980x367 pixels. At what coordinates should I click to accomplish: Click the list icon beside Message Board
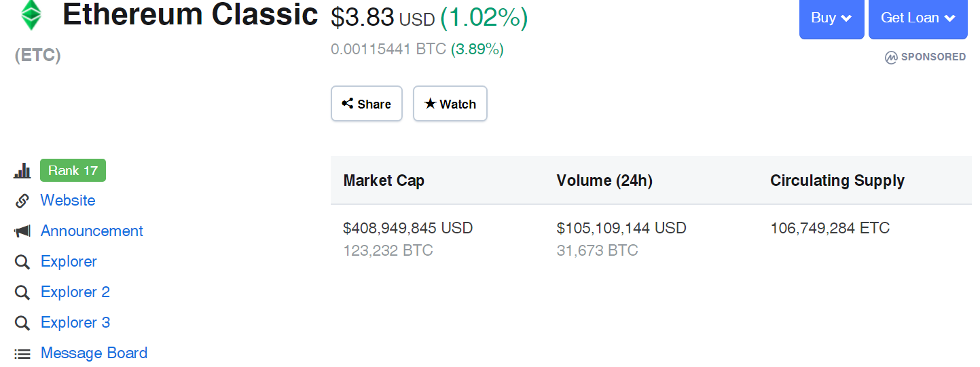pos(22,353)
